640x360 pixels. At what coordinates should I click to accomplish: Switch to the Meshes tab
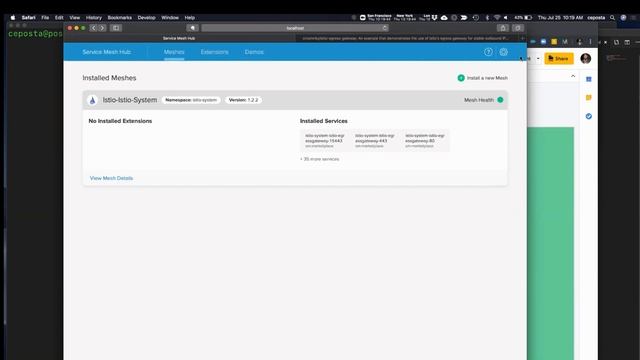click(174, 52)
